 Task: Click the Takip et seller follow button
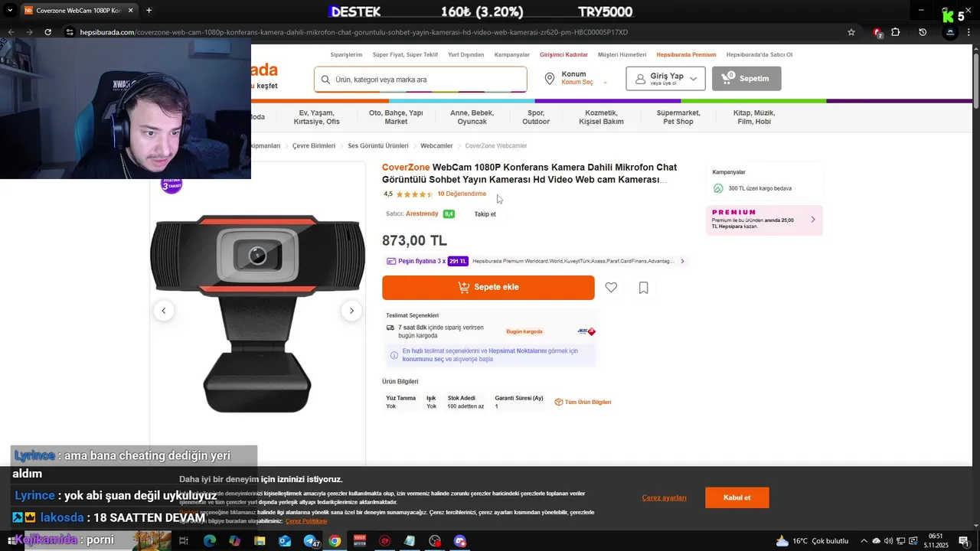coord(485,214)
